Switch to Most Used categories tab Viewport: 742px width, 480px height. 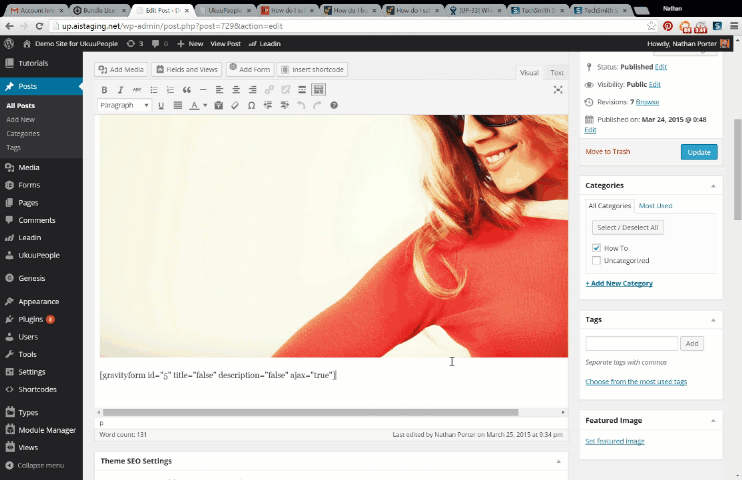(656, 205)
